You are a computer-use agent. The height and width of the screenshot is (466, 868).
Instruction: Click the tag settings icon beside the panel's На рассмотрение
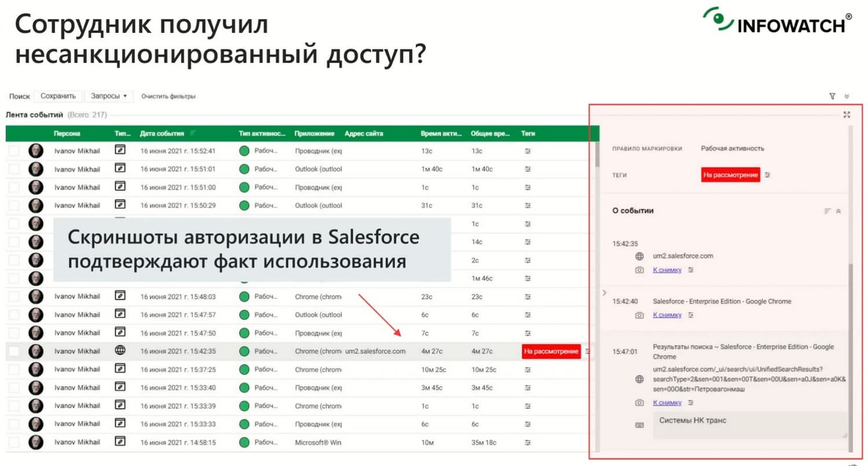pyautogui.click(x=767, y=175)
